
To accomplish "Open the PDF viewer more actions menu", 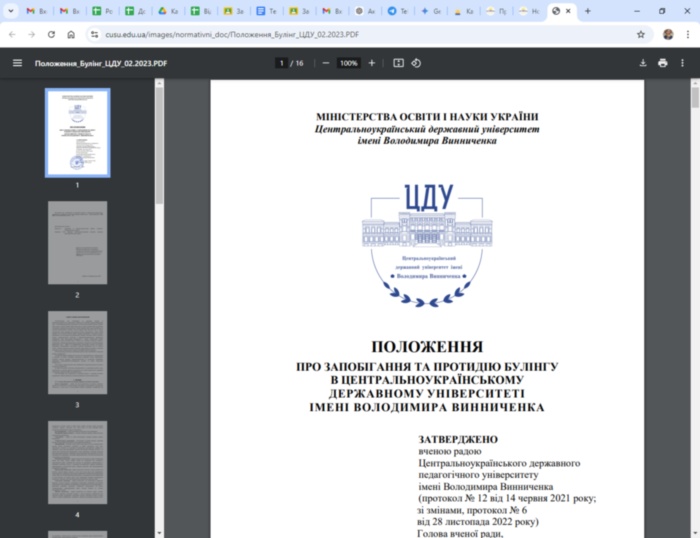I will (x=683, y=63).
